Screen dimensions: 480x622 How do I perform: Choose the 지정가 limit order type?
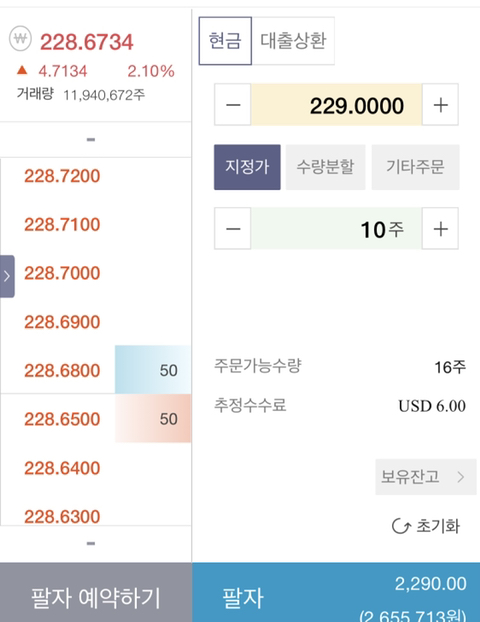tap(247, 167)
